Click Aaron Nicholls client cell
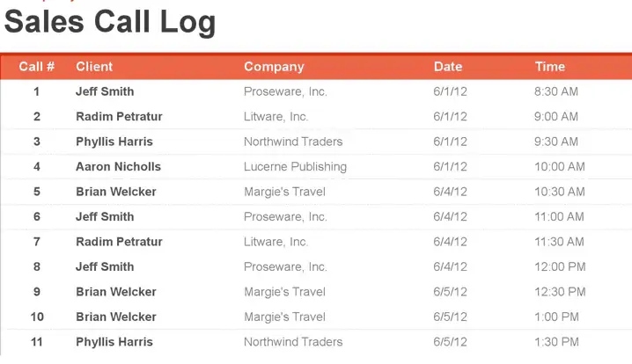The height and width of the screenshot is (364, 632). click(118, 166)
